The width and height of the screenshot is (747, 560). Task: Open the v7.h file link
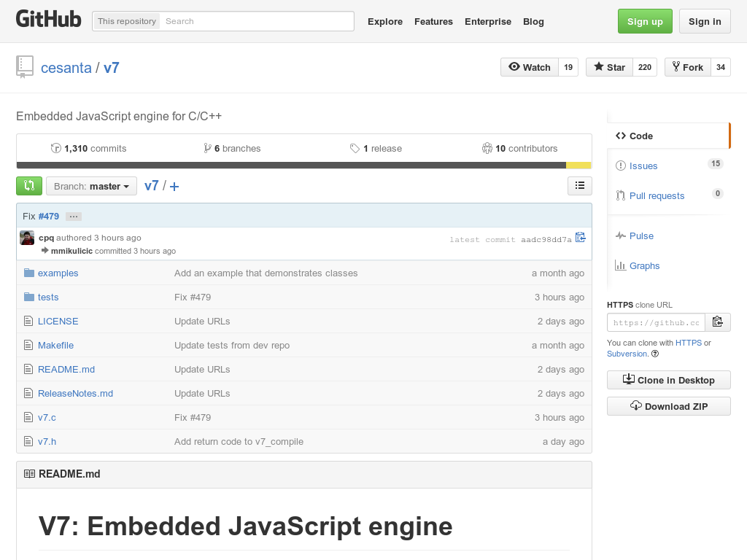point(47,441)
